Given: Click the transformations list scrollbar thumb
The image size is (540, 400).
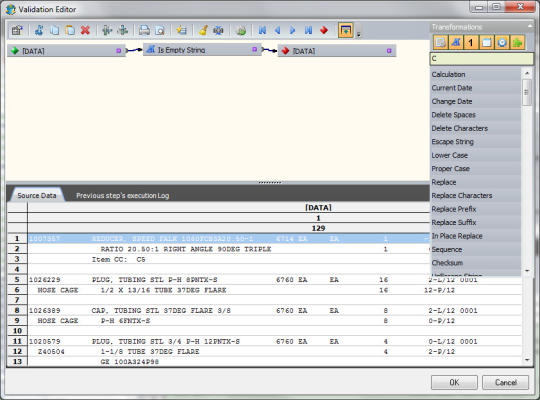Looking at the screenshot, I should pyautogui.click(x=527, y=92).
